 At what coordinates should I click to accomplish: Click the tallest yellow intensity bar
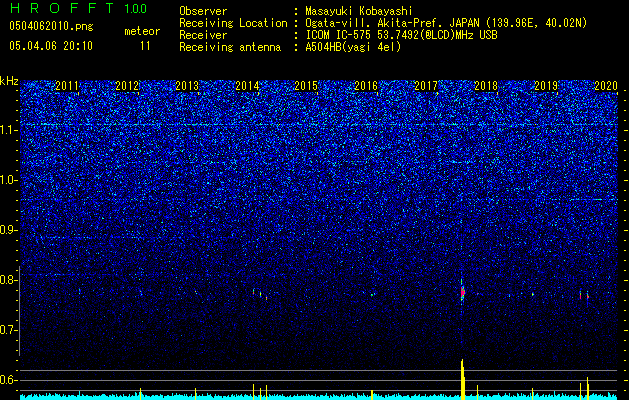pyautogui.click(x=463, y=379)
